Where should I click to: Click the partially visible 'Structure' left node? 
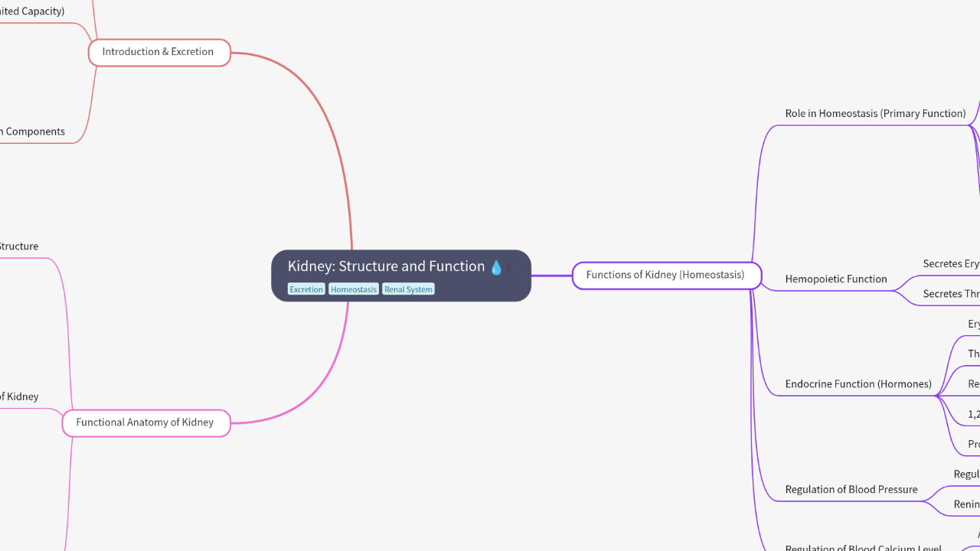coord(19,246)
